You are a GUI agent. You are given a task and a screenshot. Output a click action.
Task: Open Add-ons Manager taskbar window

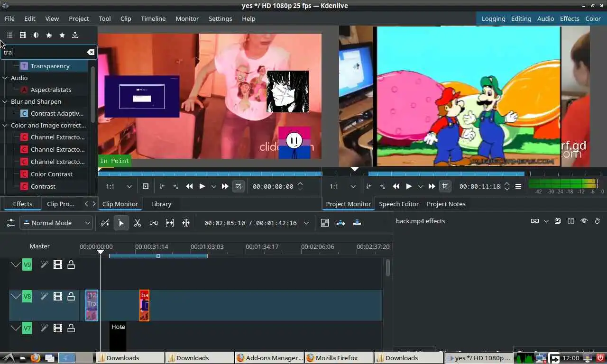click(x=269, y=358)
